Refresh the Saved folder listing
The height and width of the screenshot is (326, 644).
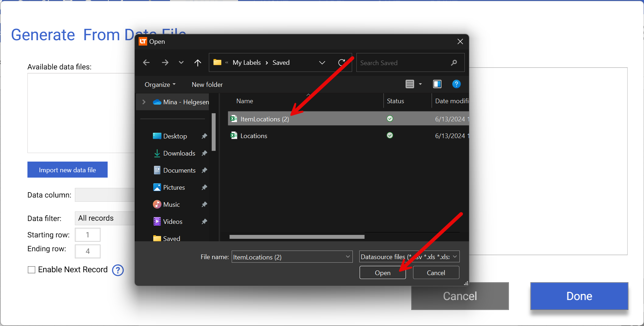pyautogui.click(x=341, y=63)
